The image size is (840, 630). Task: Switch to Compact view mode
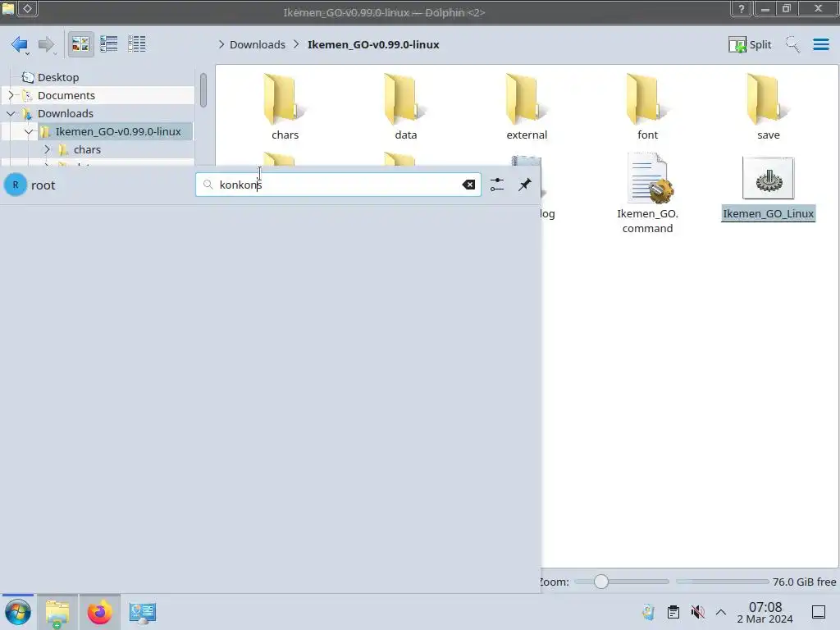109,44
